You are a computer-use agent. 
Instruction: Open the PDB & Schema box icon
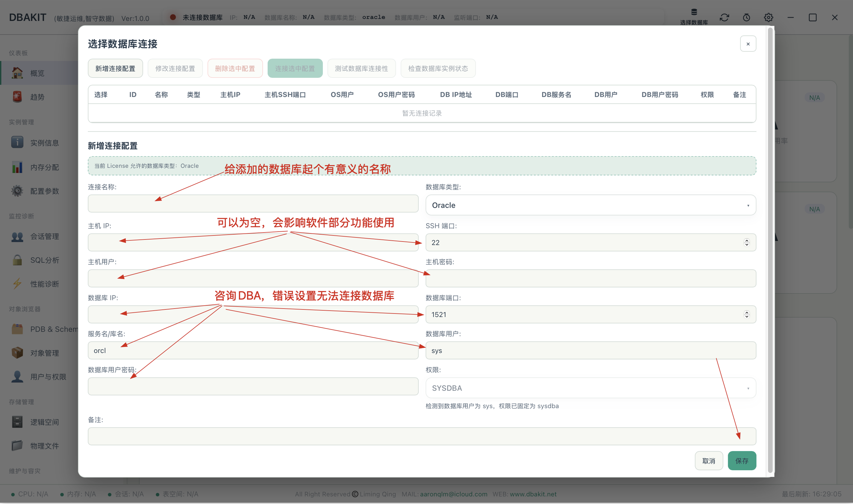[x=17, y=329]
